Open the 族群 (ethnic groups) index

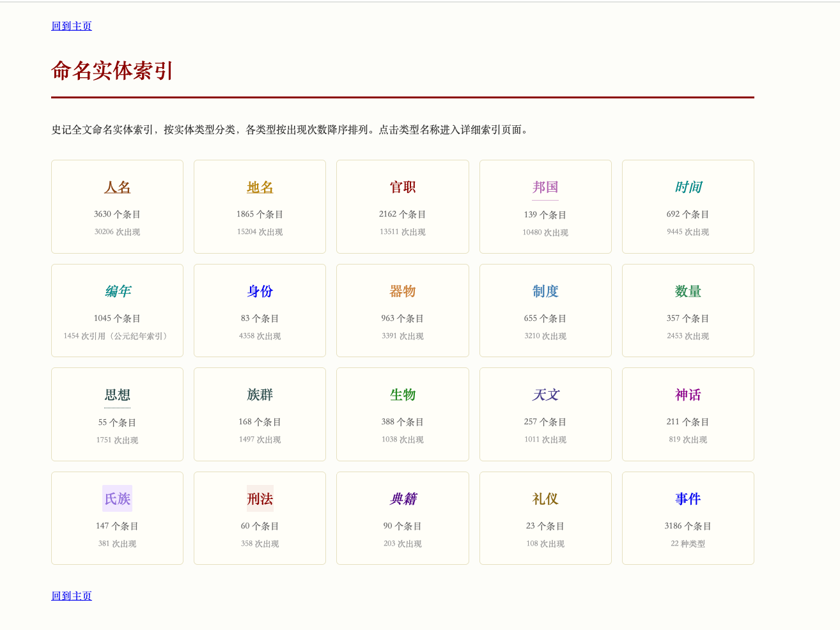(x=260, y=395)
